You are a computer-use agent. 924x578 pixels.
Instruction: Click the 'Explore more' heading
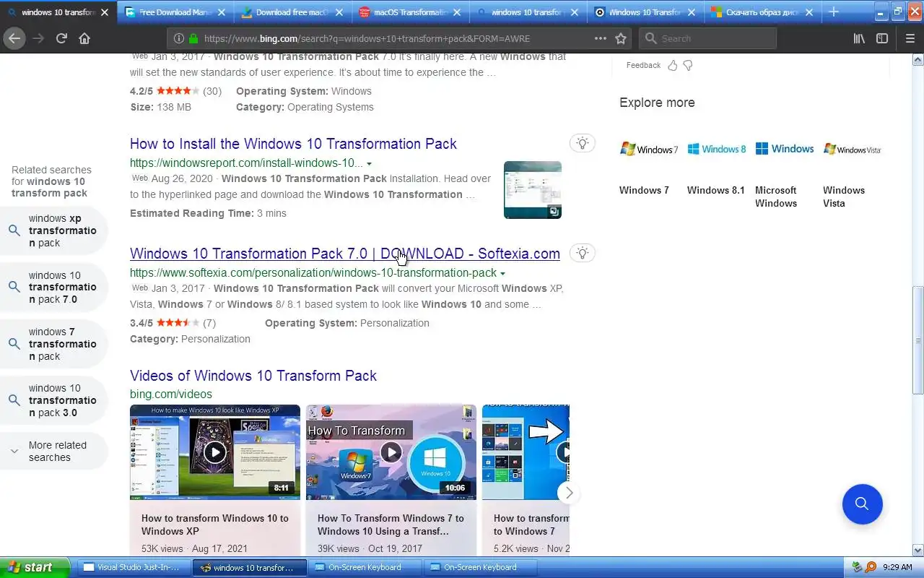[657, 103]
